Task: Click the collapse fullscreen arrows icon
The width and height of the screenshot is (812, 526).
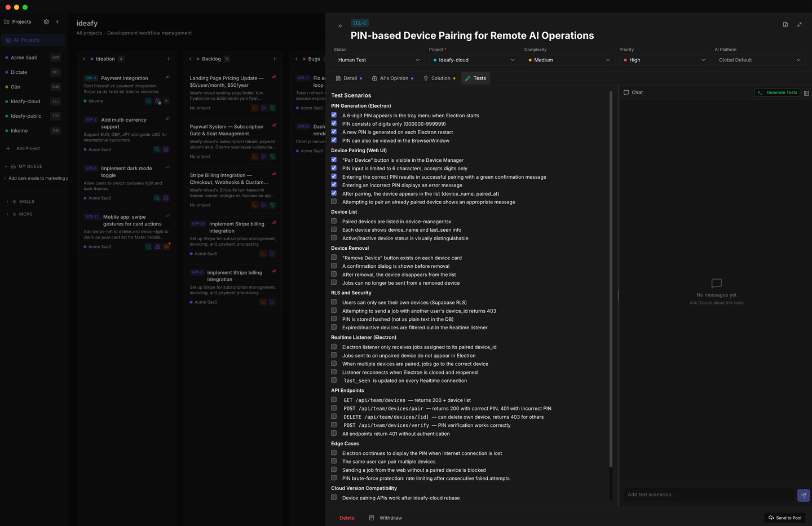Action: click(799, 25)
